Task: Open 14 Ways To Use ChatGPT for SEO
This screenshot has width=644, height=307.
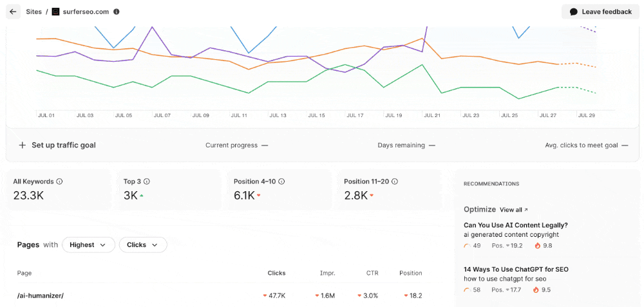Action: [x=516, y=269]
